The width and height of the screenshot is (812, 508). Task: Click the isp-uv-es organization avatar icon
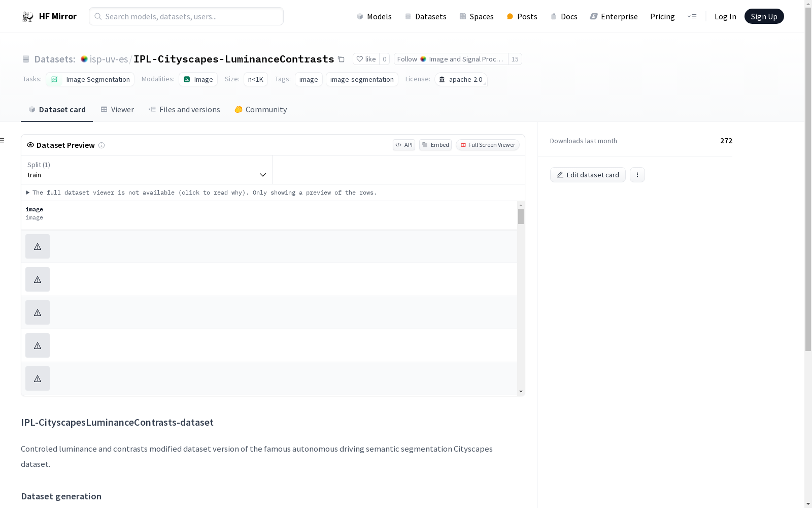[84, 59]
